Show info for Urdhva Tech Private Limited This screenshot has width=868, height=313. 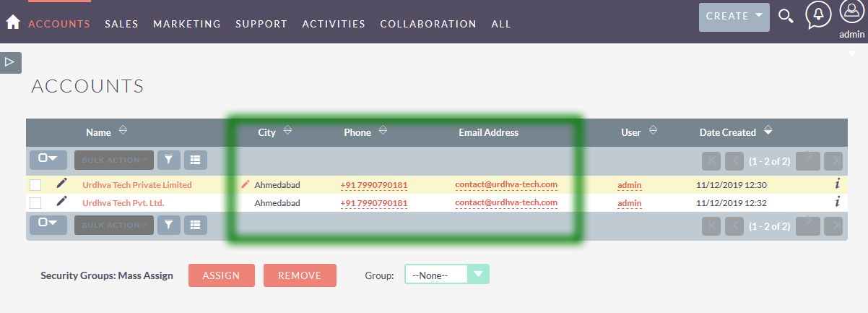tap(837, 184)
